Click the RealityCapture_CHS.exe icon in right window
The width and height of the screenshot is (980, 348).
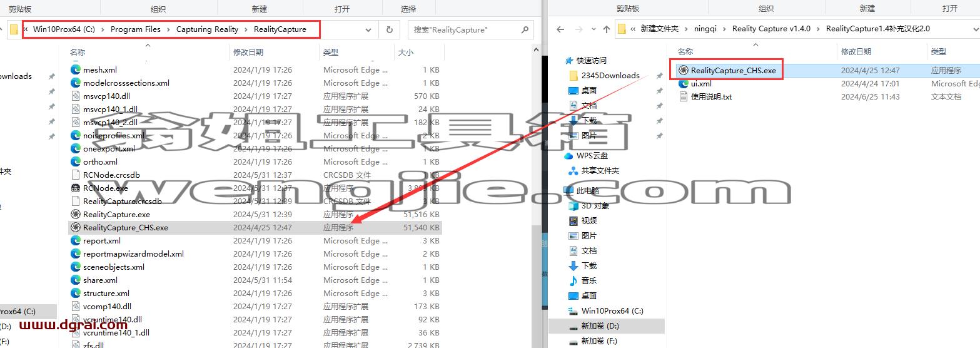[x=684, y=70]
